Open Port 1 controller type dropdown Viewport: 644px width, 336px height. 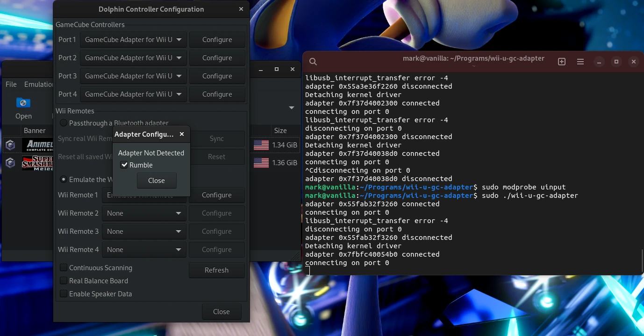coord(133,40)
